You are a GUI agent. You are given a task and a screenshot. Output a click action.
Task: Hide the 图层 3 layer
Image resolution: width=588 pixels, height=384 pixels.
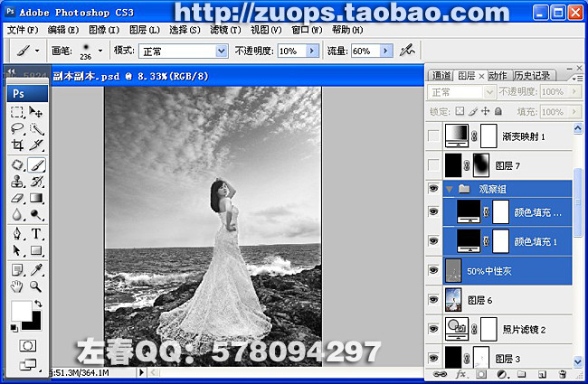pyautogui.click(x=433, y=358)
